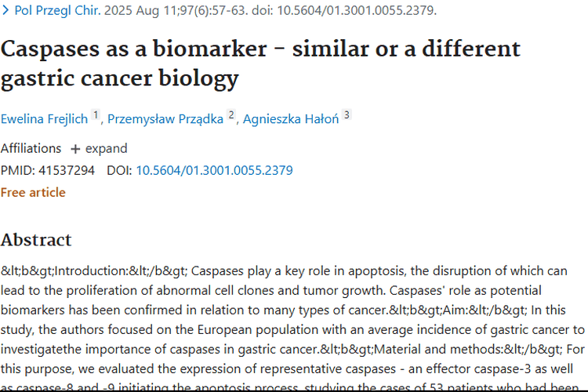
Task: Click affiliation superscript 3 after Hałoń
Action: click(x=347, y=115)
